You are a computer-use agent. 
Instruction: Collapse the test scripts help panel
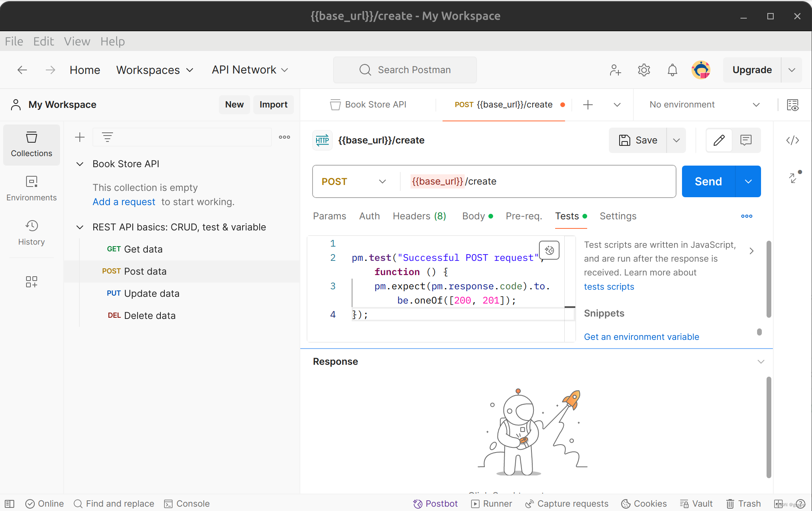click(752, 251)
